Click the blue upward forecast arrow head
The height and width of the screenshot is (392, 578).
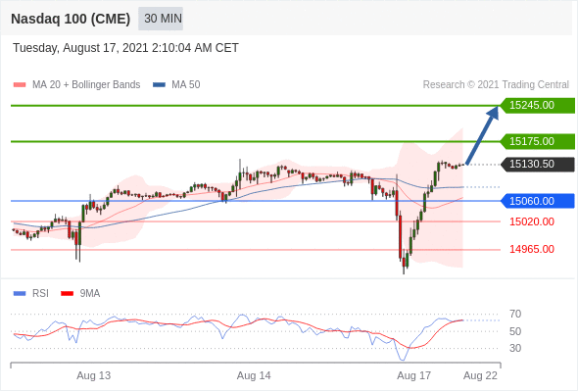click(x=493, y=113)
